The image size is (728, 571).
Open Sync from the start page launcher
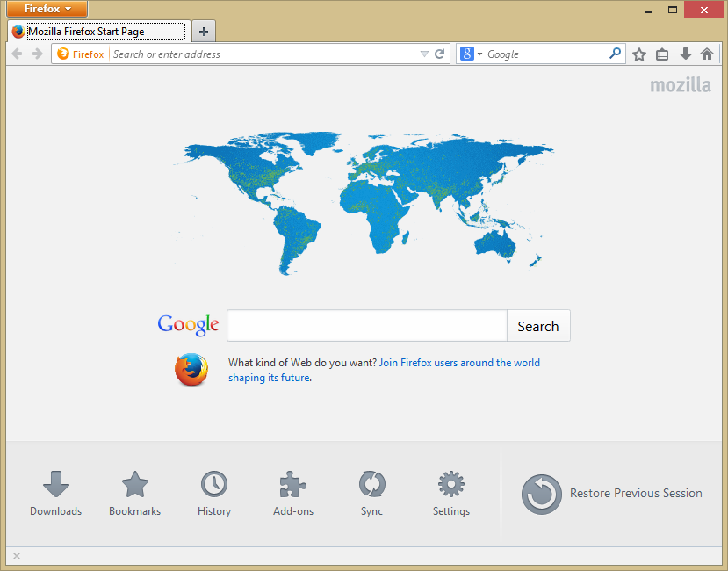click(371, 494)
